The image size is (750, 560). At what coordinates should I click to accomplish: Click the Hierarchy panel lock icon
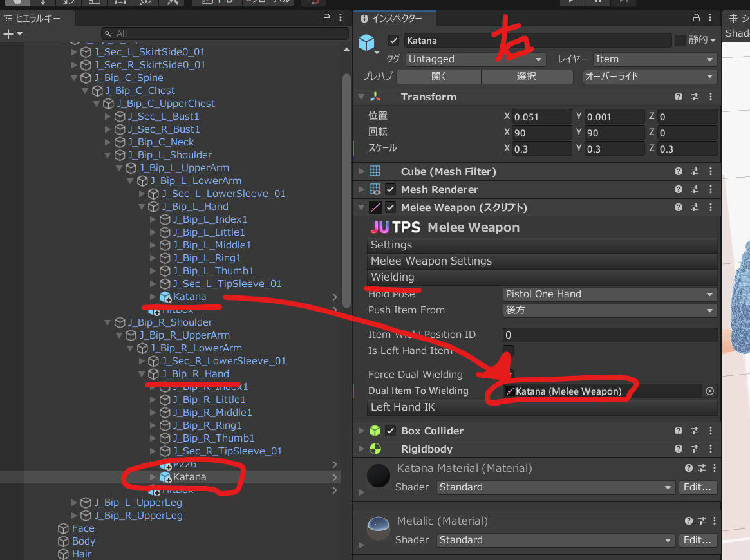point(326,19)
